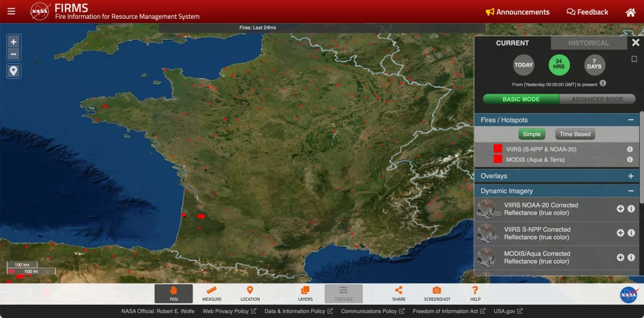Click the 100 km scale bar
This screenshot has height=318, width=644.
coord(22,264)
